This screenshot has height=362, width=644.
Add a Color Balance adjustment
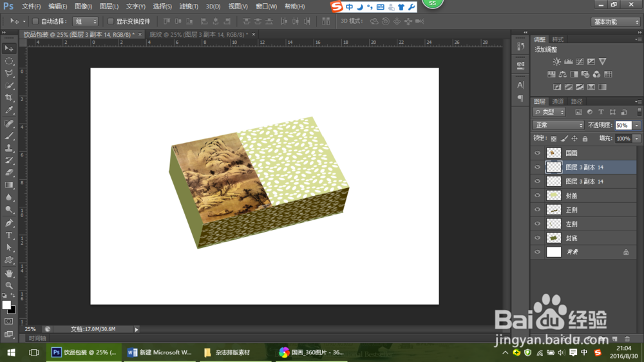point(563,74)
